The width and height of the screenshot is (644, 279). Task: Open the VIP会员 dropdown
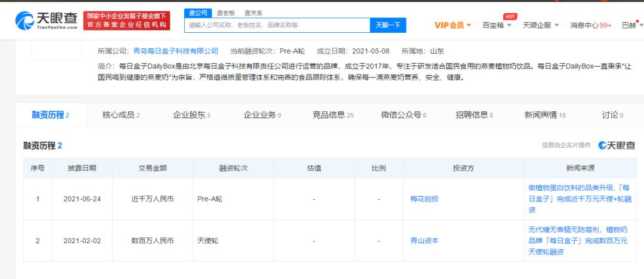453,25
